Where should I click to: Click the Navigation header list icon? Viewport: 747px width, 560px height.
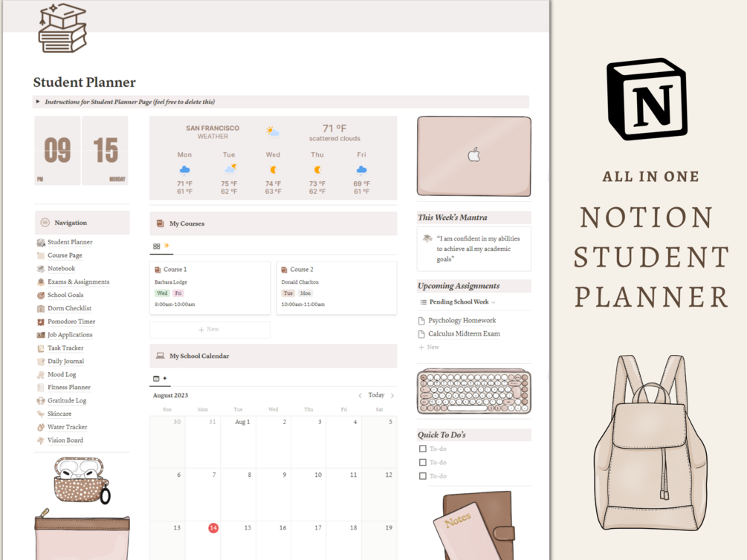pos(45,222)
